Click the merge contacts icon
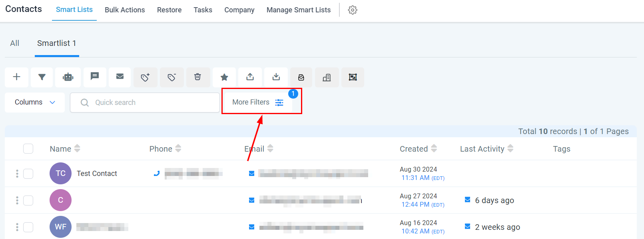The width and height of the screenshot is (644, 239). (x=353, y=77)
